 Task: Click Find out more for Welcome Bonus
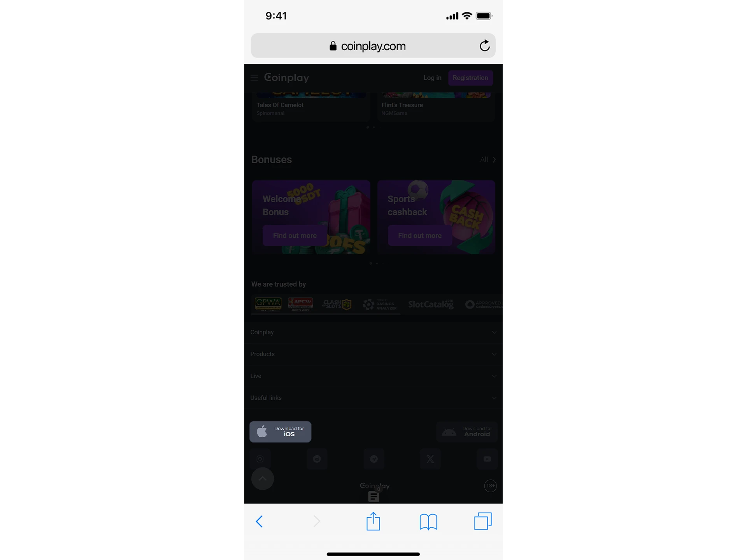tap(294, 235)
